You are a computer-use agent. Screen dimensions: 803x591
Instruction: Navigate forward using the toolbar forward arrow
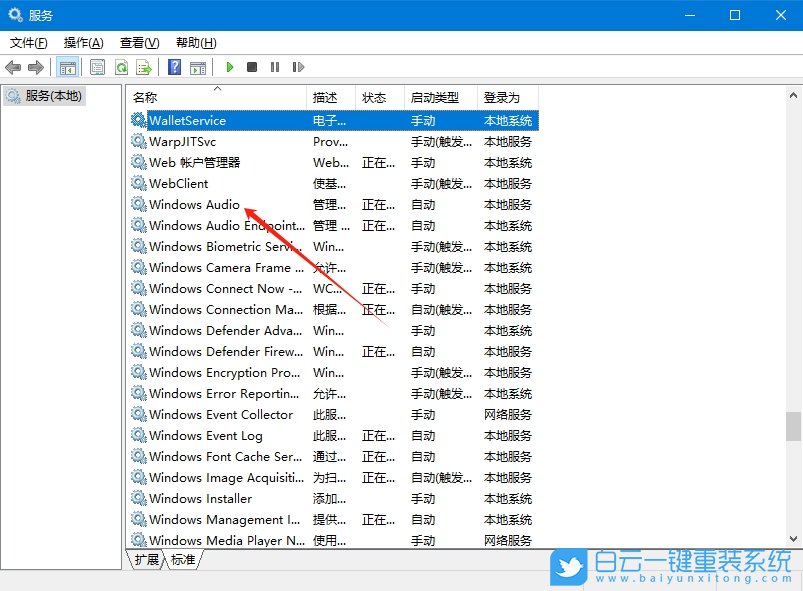pyautogui.click(x=36, y=67)
